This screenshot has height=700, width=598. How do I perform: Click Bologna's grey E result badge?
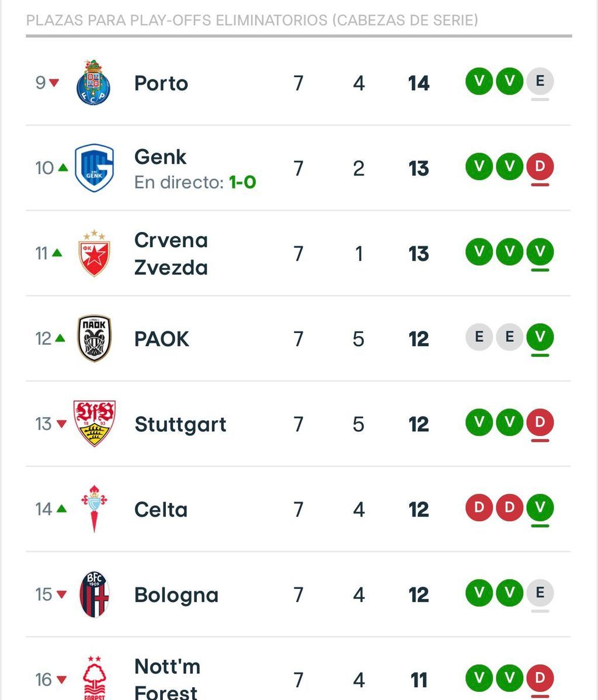click(540, 593)
